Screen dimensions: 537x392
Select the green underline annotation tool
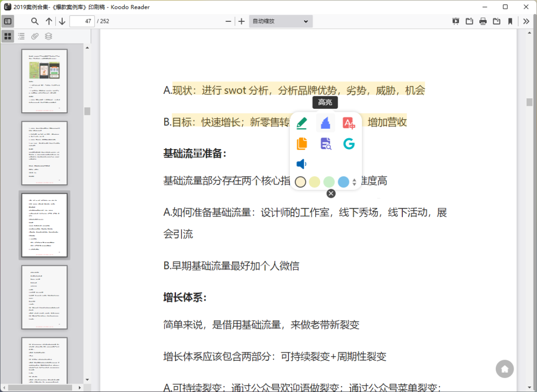point(301,123)
